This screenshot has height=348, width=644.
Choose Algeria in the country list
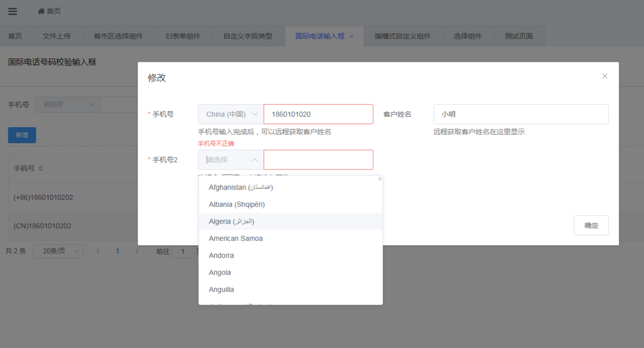click(291, 221)
